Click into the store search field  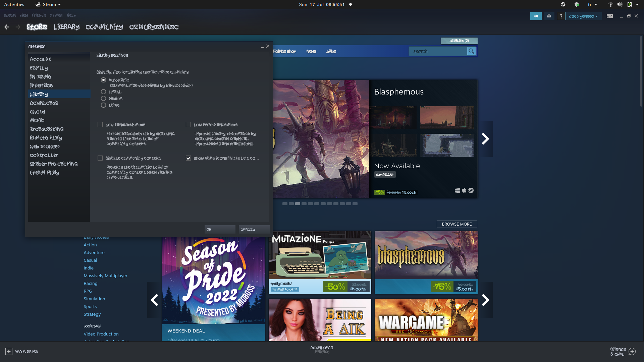438,51
